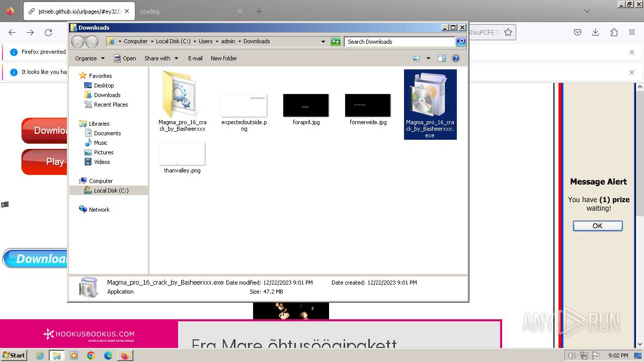Open Explorer Help question mark icon
This screenshot has height=362, width=644.
(x=456, y=58)
